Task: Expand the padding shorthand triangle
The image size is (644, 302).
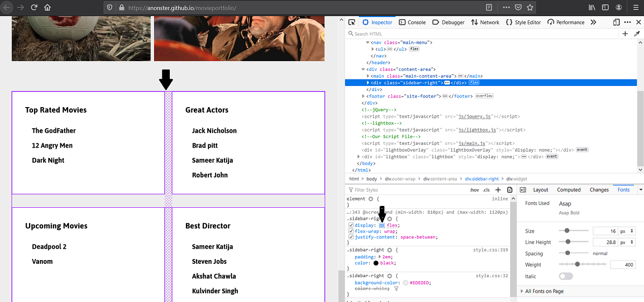Action: point(380,257)
